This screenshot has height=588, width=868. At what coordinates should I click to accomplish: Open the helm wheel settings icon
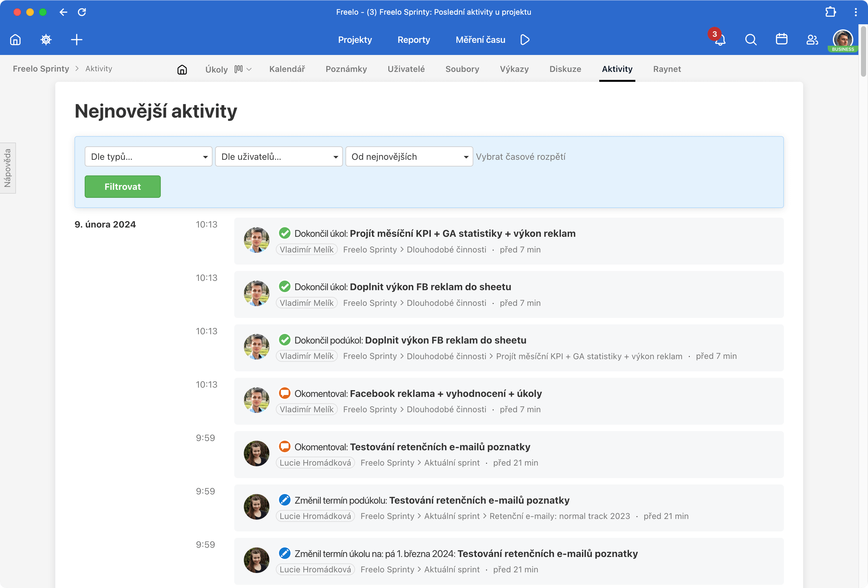pos(46,40)
